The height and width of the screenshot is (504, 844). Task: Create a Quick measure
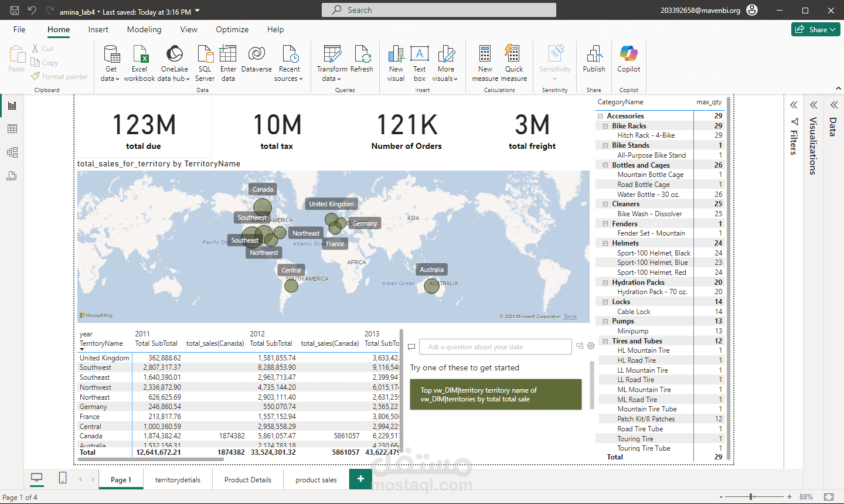click(513, 63)
